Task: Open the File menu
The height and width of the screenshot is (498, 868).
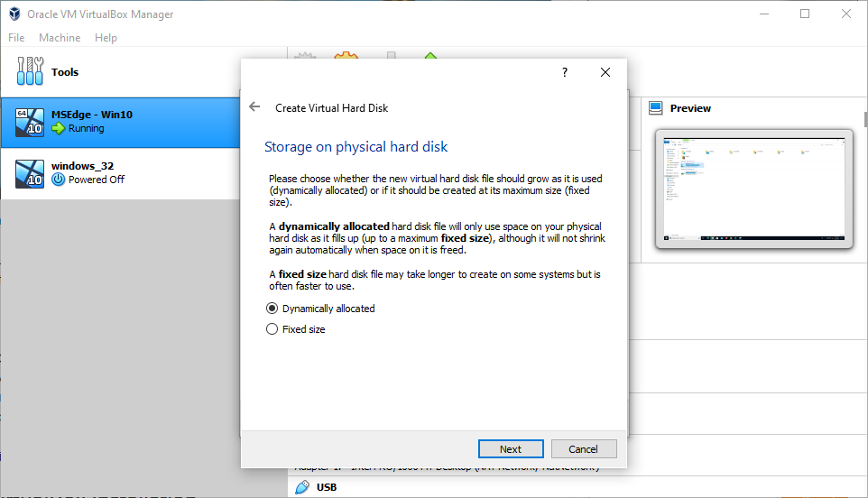Action: click(x=16, y=38)
